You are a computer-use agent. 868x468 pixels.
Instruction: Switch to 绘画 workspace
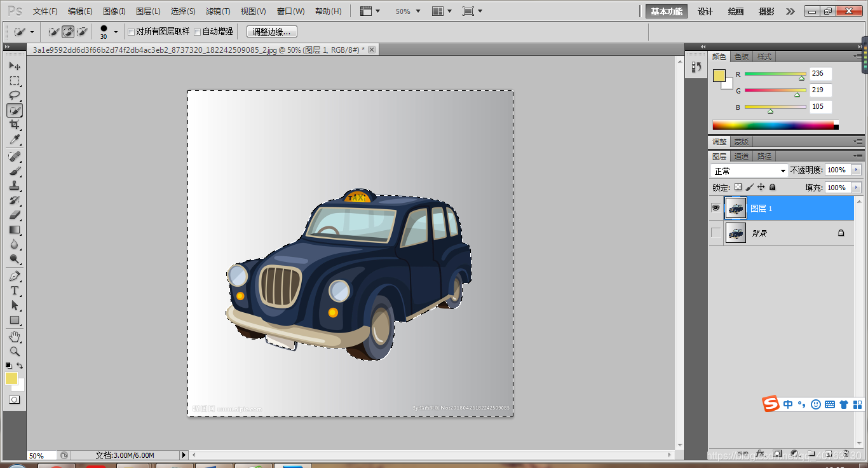[736, 11]
